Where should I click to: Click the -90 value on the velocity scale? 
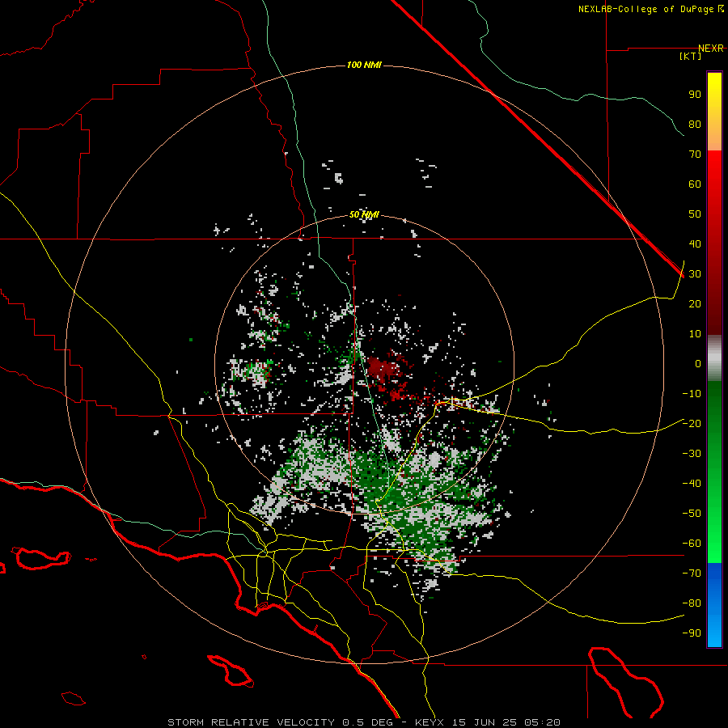(692, 633)
